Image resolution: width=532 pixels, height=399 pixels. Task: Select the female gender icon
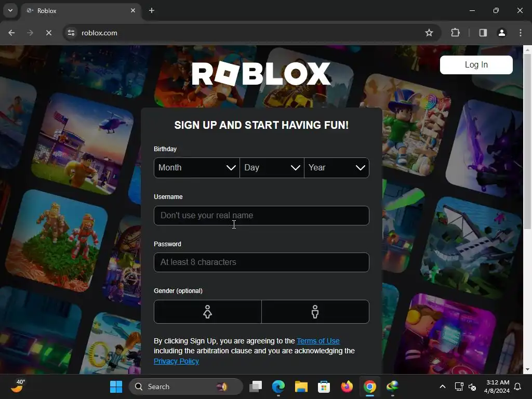208,312
